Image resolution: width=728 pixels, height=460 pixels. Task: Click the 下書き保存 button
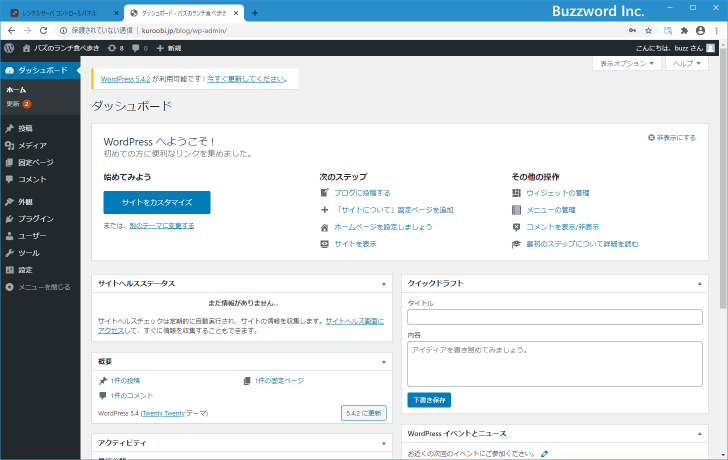(x=429, y=400)
